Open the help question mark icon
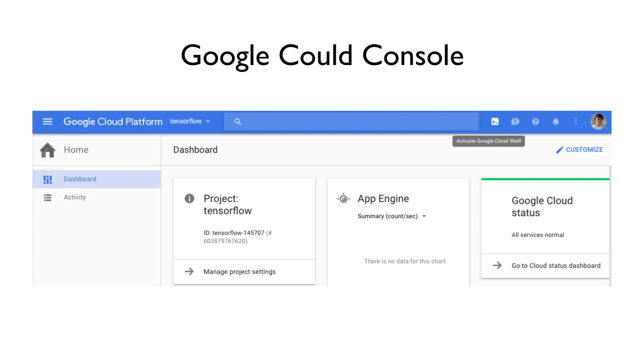Viewport: 644px width, 362px height. pos(535,122)
